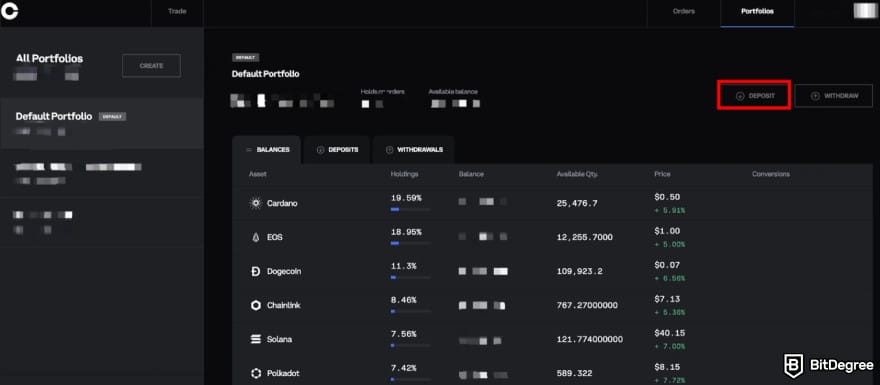Click the Balance column header
The image size is (880, 385).
pyautogui.click(x=471, y=174)
